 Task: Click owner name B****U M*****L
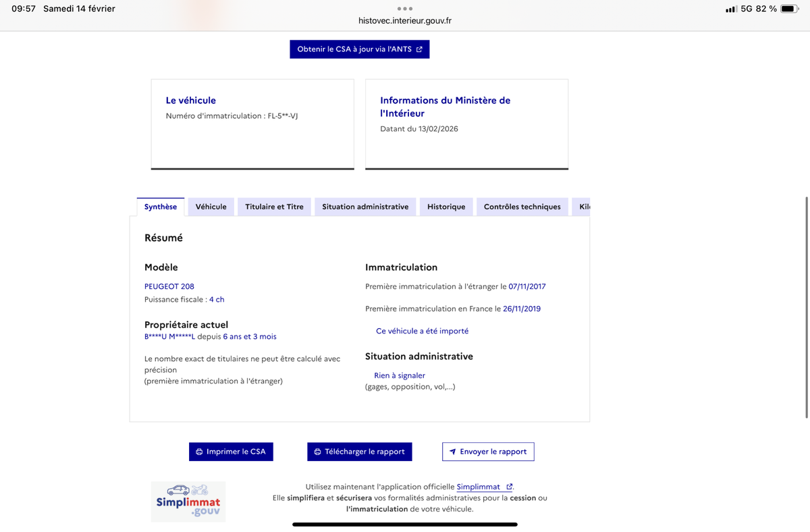169,336
